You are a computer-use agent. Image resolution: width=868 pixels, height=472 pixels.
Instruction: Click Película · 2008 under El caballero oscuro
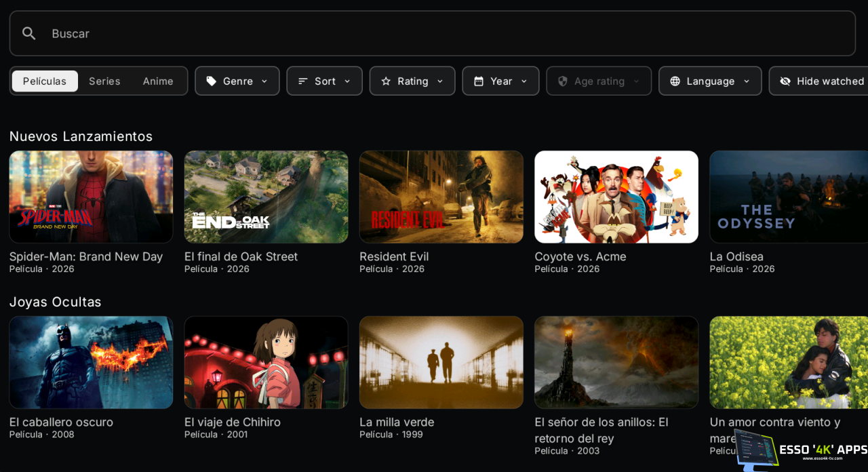tap(41, 434)
